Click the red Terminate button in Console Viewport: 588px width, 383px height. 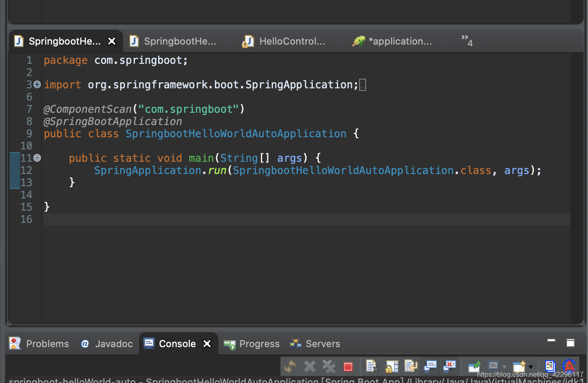coord(348,366)
